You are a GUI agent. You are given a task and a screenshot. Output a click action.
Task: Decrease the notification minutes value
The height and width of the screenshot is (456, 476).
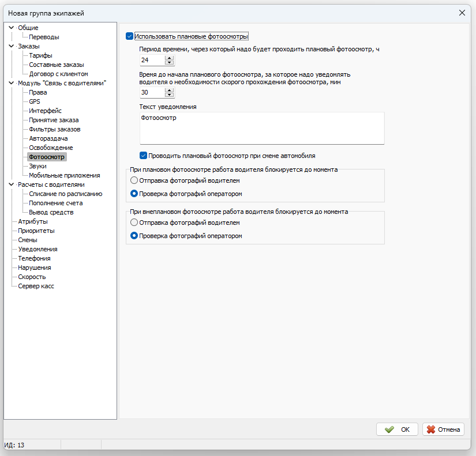pos(170,95)
